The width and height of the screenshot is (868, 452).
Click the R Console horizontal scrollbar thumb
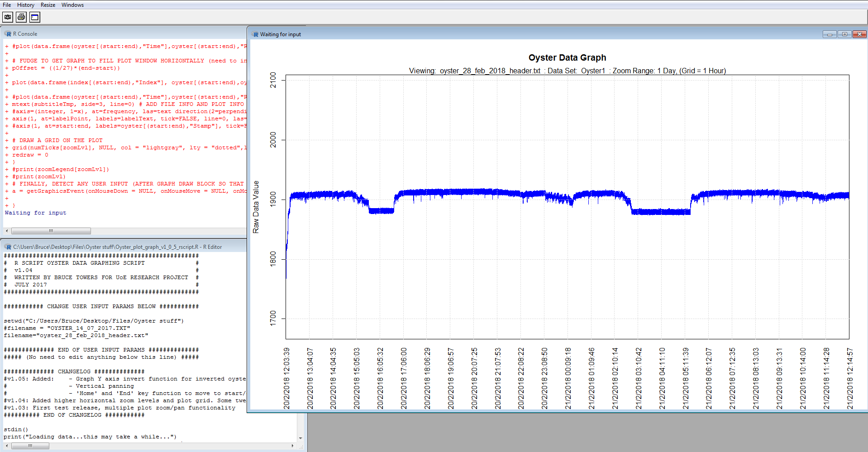point(51,231)
